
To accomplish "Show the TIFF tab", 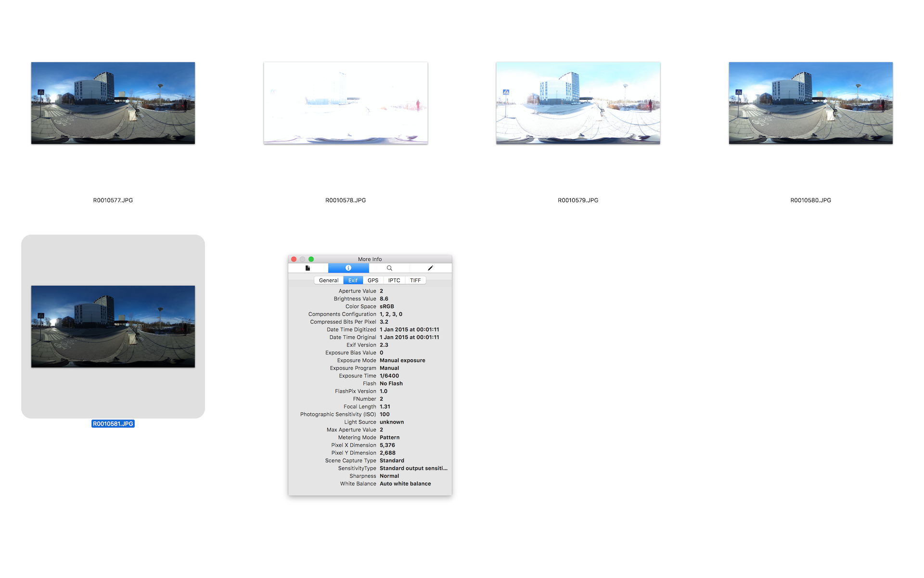I will (415, 280).
